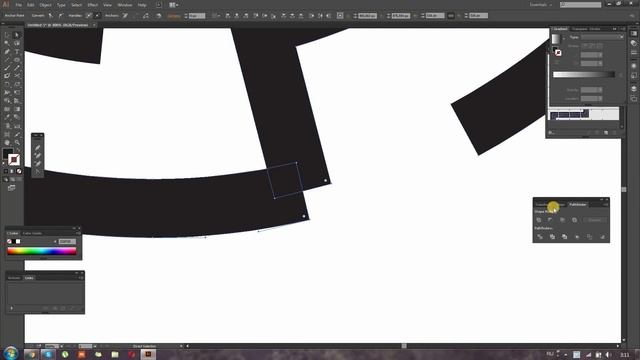
Task: Select the Eyedropper tool
Action: pyautogui.click(x=7, y=118)
